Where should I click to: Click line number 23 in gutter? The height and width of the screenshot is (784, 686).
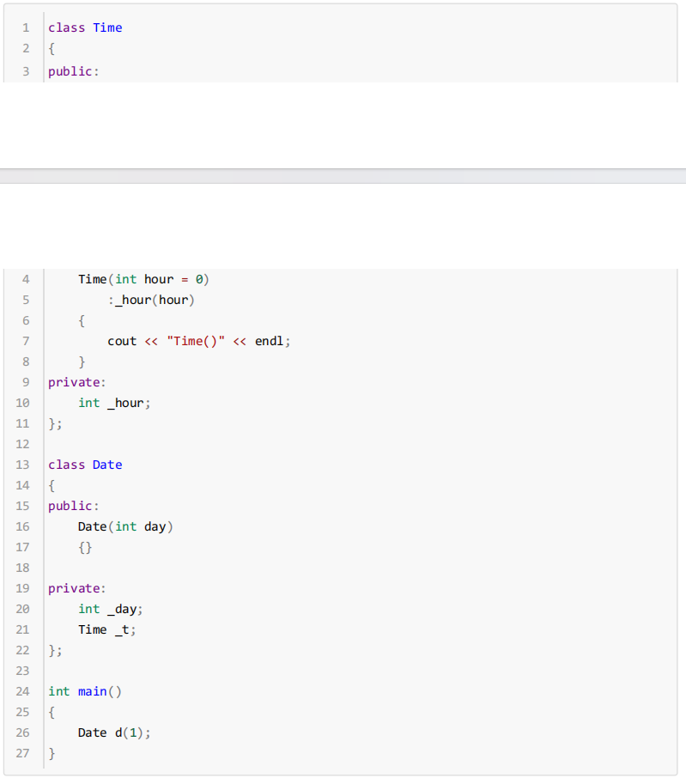click(22, 671)
